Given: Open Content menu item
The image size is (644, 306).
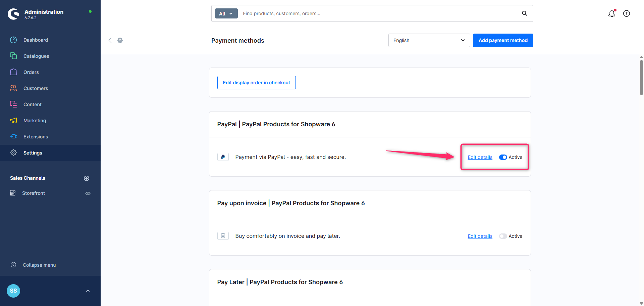Looking at the screenshot, I should pyautogui.click(x=50, y=104).
